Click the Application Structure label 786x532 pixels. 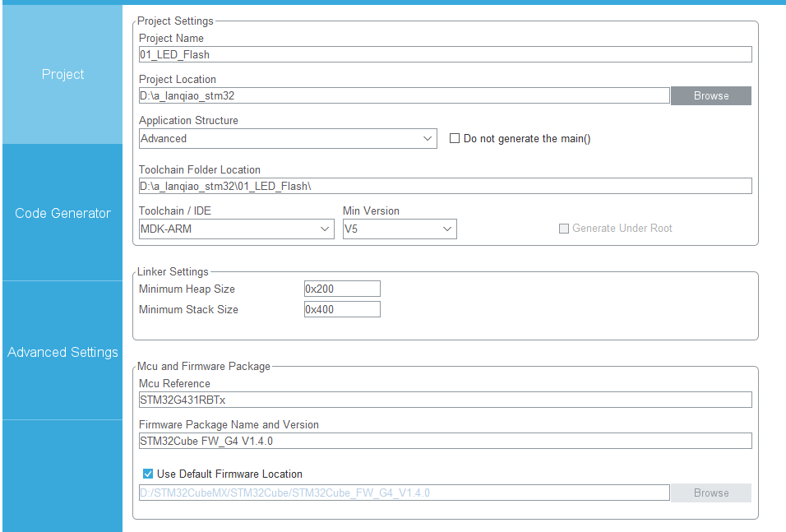188,120
